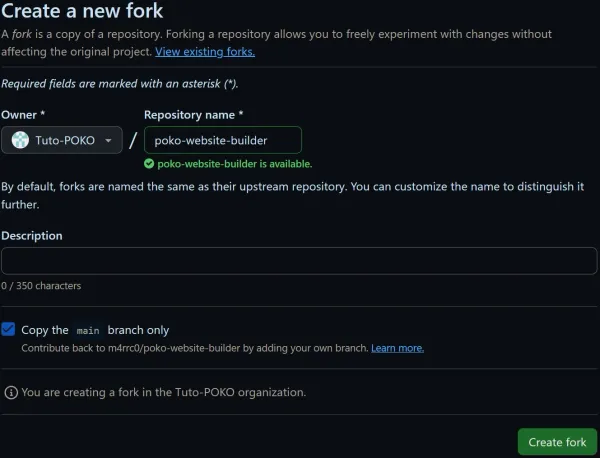Focus the Repository name text field
The height and width of the screenshot is (458, 600).
tap(222, 140)
